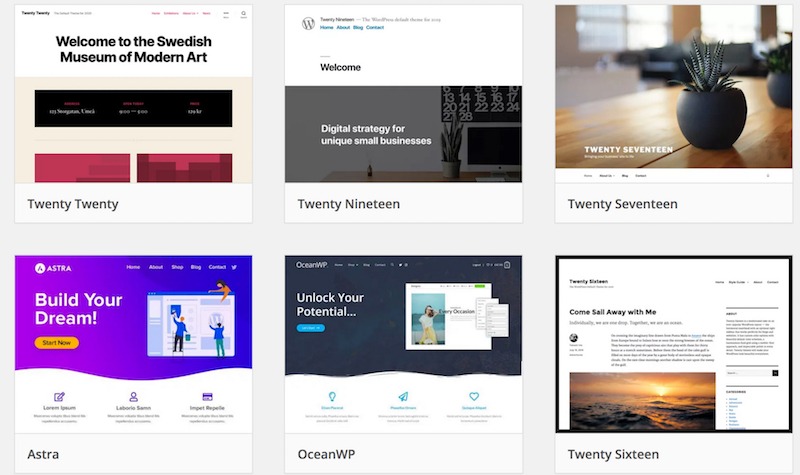
Task: Click Home link in Twenty Nineteen preview
Action: click(x=327, y=28)
